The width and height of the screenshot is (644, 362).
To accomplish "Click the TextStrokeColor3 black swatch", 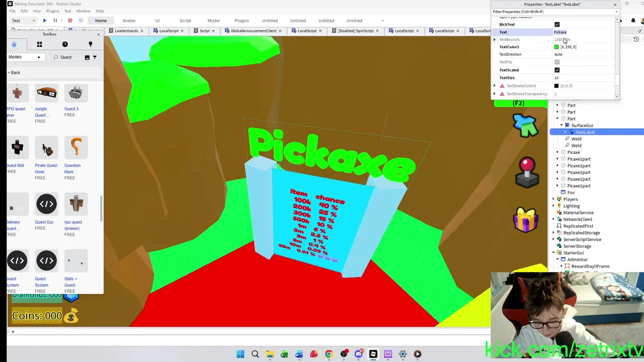I will pos(556,86).
